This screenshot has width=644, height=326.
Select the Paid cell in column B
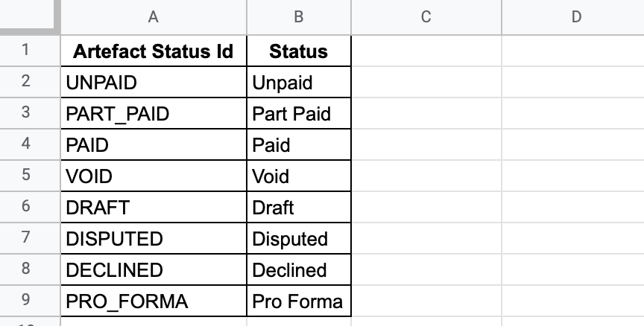click(x=299, y=144)
